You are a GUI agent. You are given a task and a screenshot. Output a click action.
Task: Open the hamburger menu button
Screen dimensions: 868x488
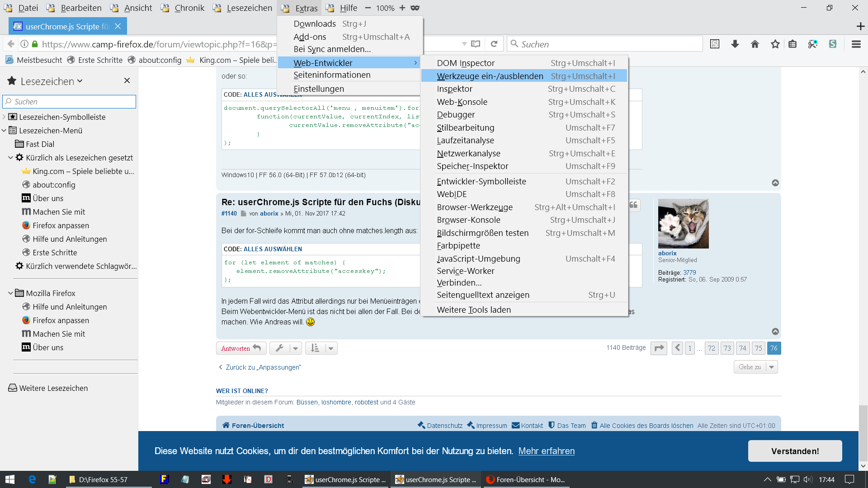[x=856, y=44]
